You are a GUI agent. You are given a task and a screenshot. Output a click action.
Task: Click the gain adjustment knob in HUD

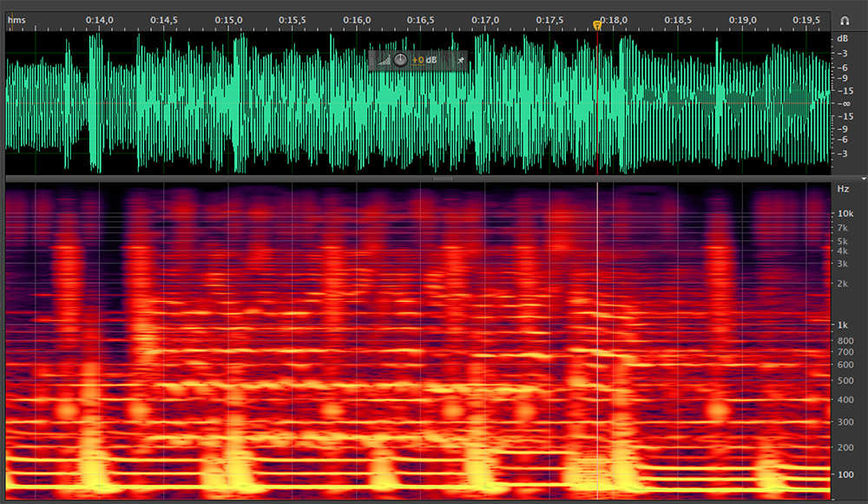point(399,60)
